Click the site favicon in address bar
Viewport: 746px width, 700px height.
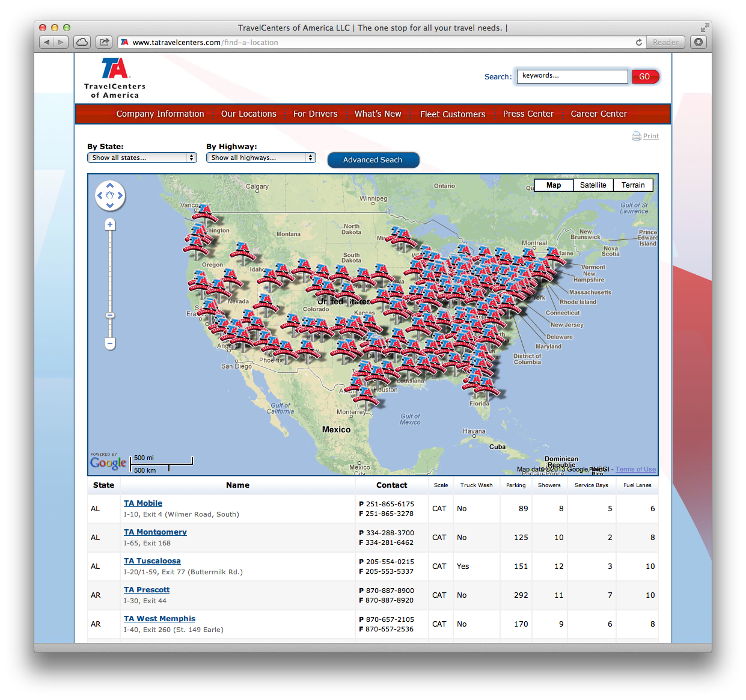(124, 42)
